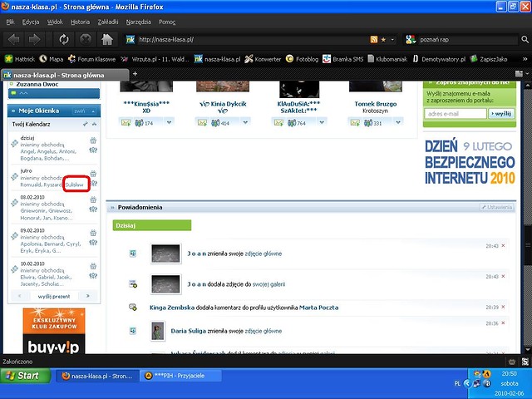Screen dimensions: 532x399
Task: Open the buy vip shopping club advertisement
Action: pos(54,331)
